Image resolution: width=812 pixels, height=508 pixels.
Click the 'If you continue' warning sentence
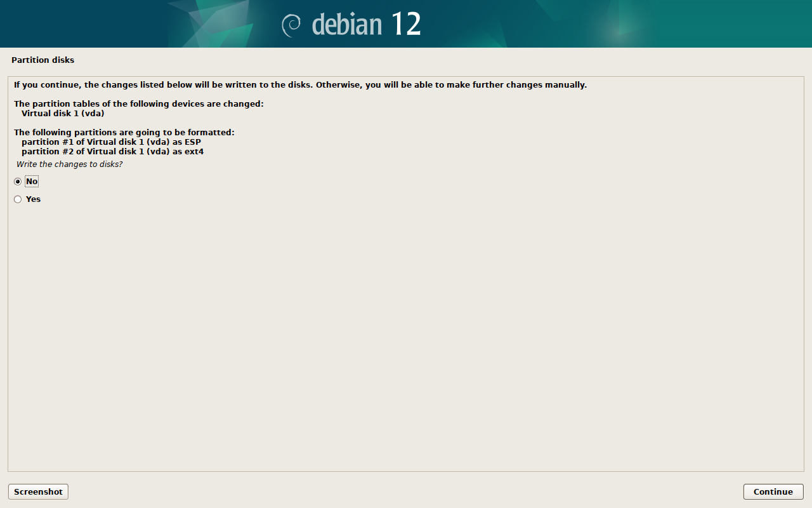(x=300, y=85)
